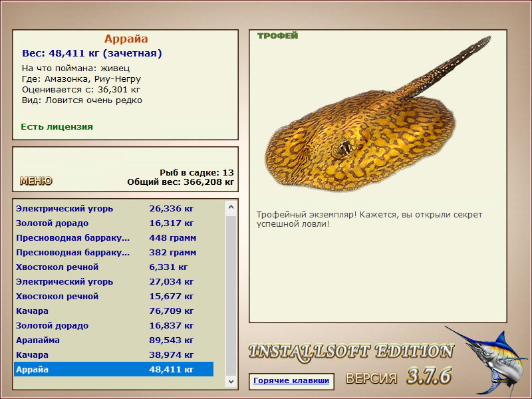This screenshot has height=399, width=532.
Task: Click Вес: 48,411 кг (зачетная) text
Action: click(92, 53)
